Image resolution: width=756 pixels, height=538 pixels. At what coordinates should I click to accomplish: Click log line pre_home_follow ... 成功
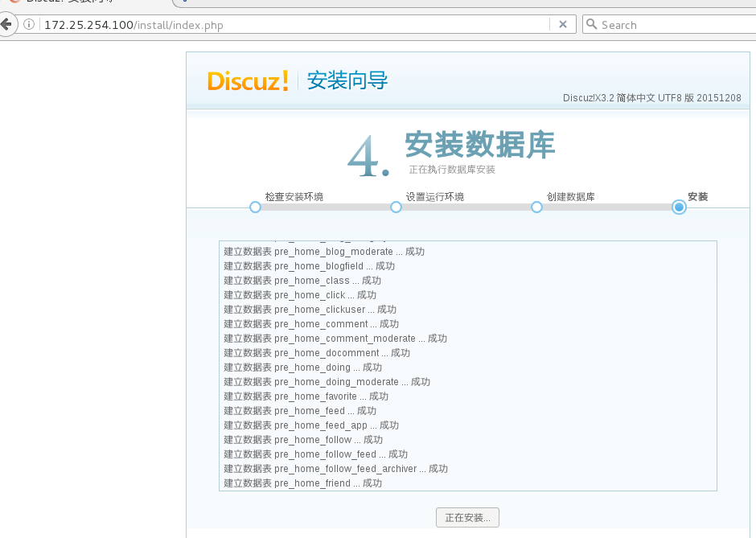point(303,440)
